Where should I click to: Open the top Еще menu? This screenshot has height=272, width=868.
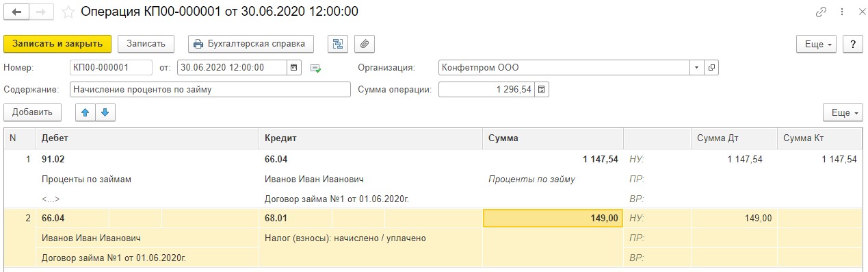[x=817, y=44]
